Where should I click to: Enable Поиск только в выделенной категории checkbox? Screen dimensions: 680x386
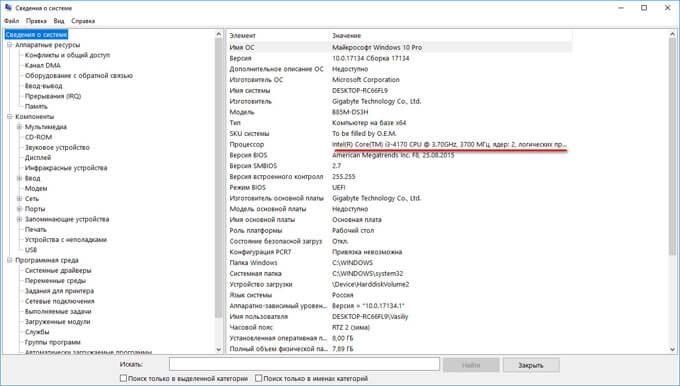[x=124, y=378]
